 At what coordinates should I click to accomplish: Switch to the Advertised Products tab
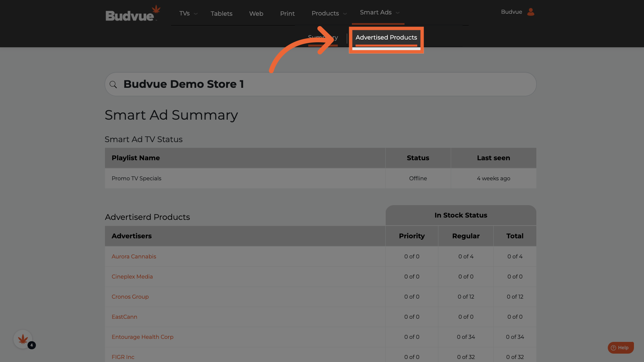(386, 38)
